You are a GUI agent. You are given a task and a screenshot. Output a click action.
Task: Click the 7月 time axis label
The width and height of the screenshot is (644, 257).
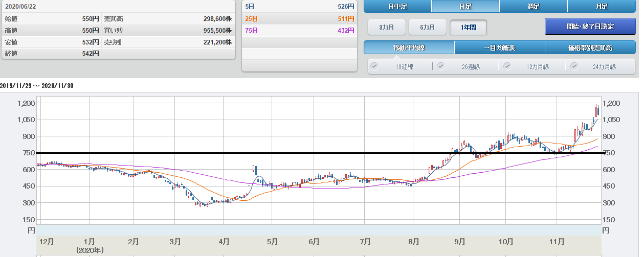365,241
